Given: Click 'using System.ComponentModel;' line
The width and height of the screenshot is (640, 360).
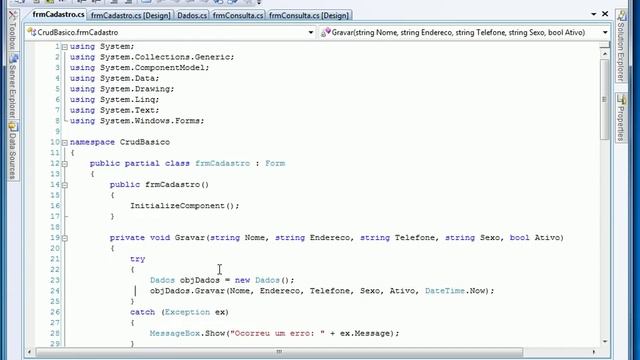Looking at the screenshot, I should pyautogui.click(x=140, y=68).
